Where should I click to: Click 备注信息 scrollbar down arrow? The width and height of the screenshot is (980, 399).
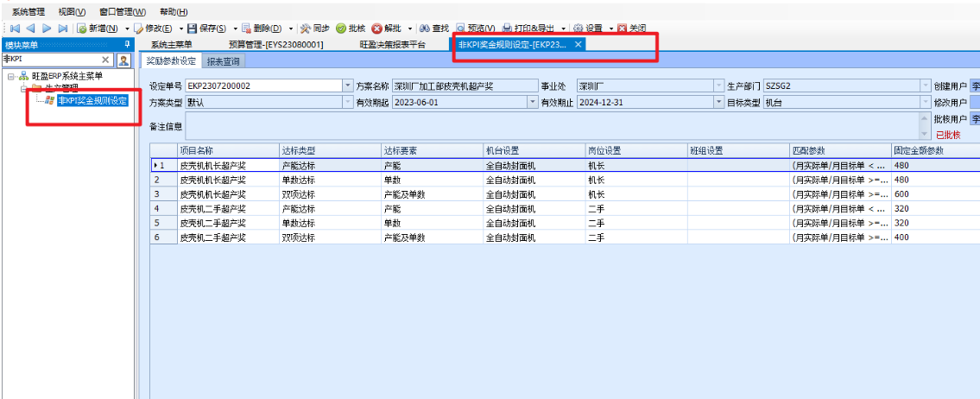[x=925, y=135]
